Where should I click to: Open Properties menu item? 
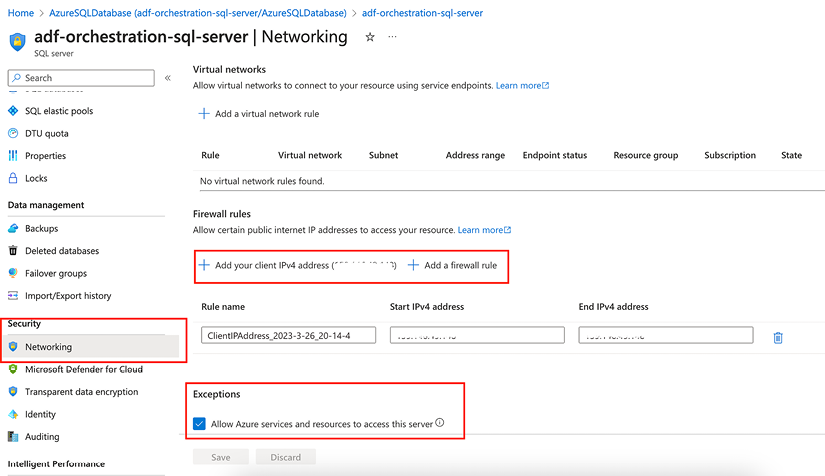(x=45, y=156)
